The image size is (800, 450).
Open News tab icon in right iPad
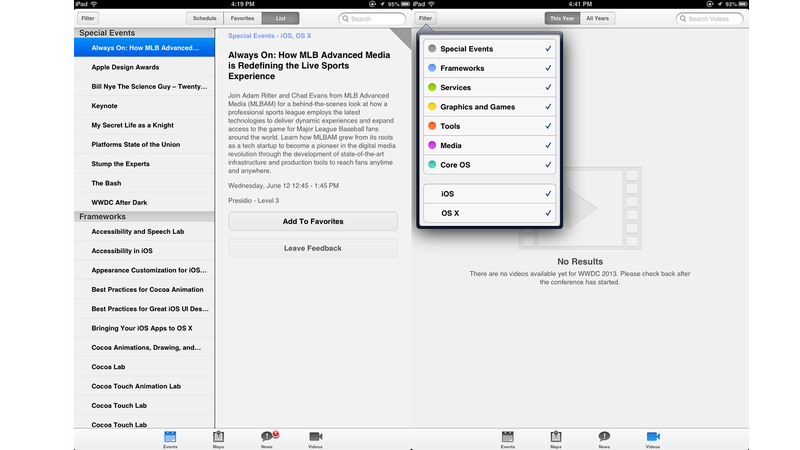[x=604, y=437]
